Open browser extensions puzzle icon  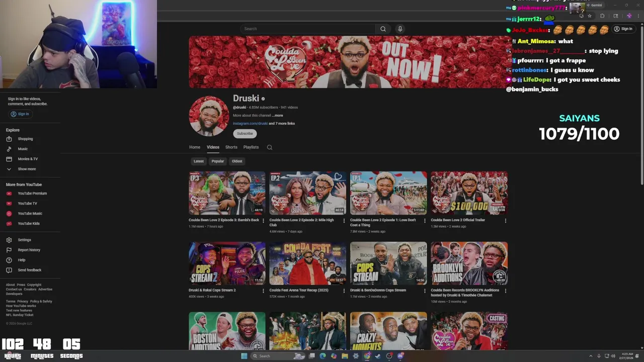click(x=602, y=16)
